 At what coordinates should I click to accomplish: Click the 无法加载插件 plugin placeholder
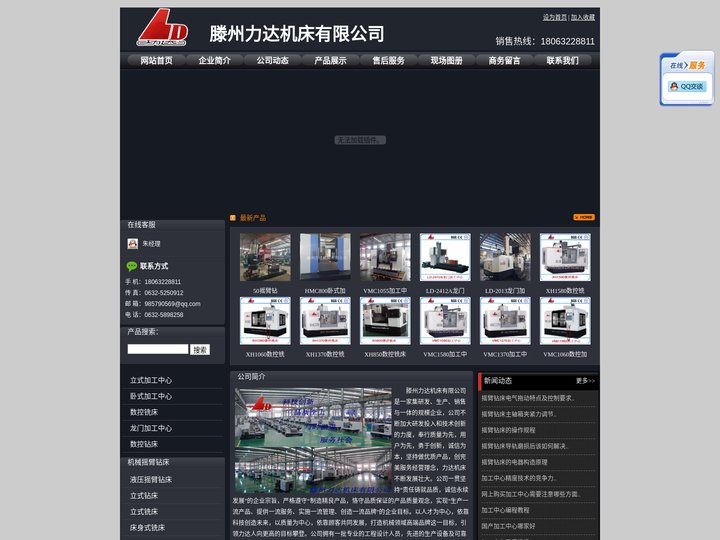tap(360, 140)
